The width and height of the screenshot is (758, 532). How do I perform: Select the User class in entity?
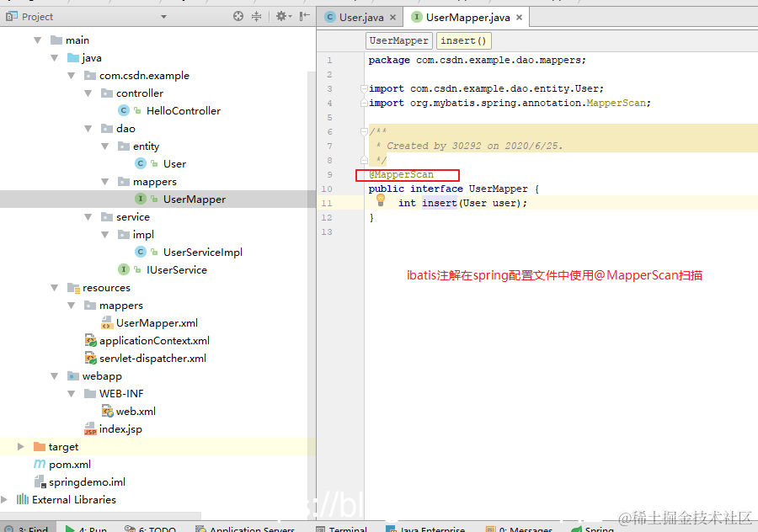click(x=174, y=164)
